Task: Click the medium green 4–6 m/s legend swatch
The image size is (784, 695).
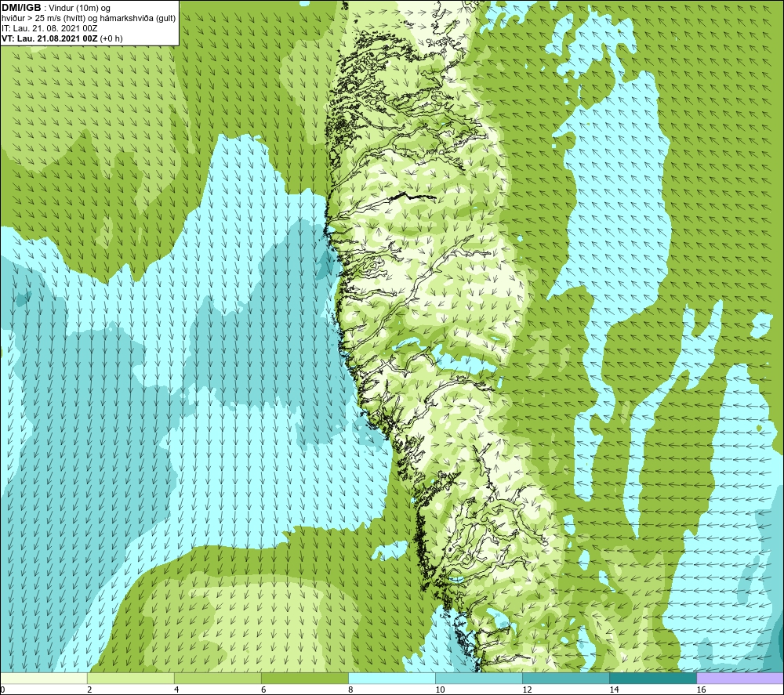Action: pos(217,678)
